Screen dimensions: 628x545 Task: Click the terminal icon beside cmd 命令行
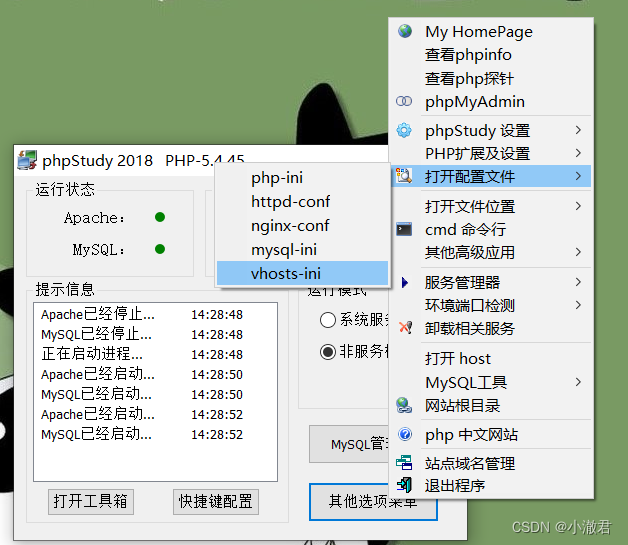[404, 229]
